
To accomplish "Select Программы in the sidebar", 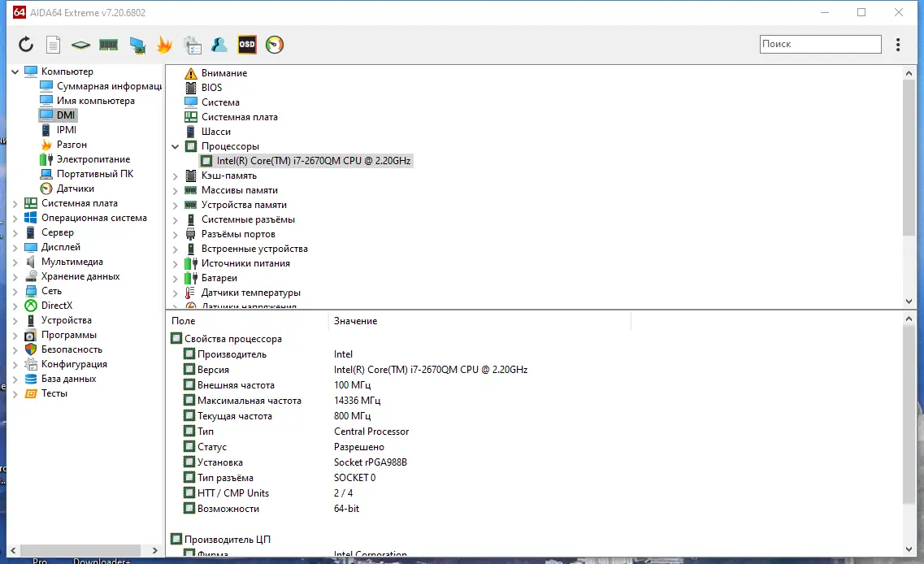I will click(69, 335).
